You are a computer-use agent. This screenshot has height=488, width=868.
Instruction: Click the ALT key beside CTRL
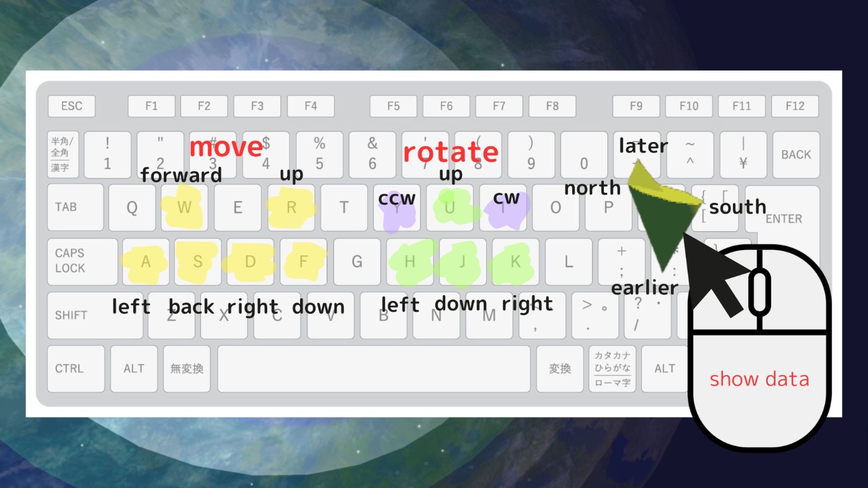(x=134, y=368)
